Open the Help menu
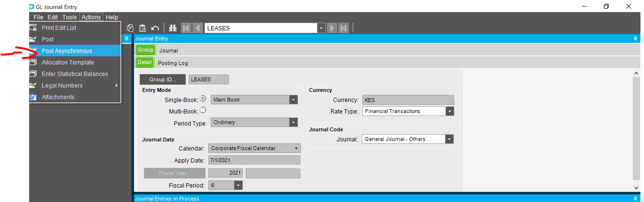The height and width of the screenshot is (202, 644). [112, 17]
